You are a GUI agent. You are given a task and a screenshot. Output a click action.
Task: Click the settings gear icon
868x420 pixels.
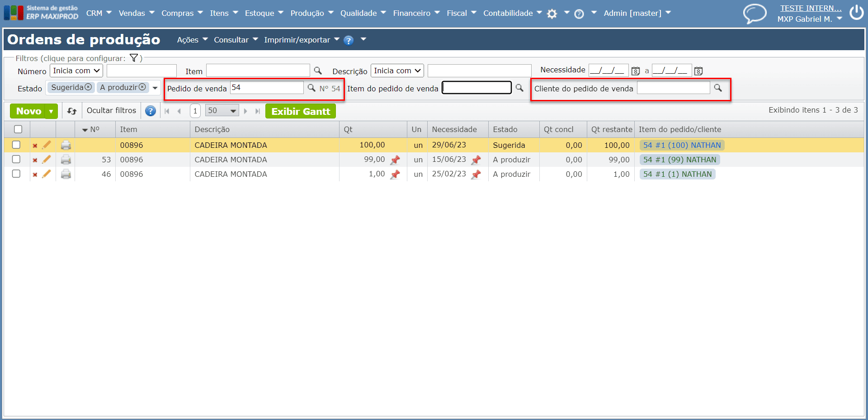pos(552,14)
